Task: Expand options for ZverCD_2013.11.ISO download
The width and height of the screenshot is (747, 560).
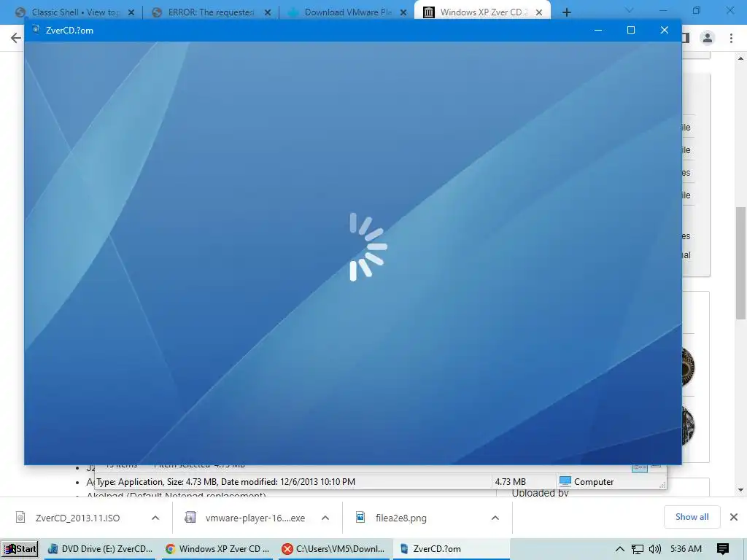Action: 155,518
